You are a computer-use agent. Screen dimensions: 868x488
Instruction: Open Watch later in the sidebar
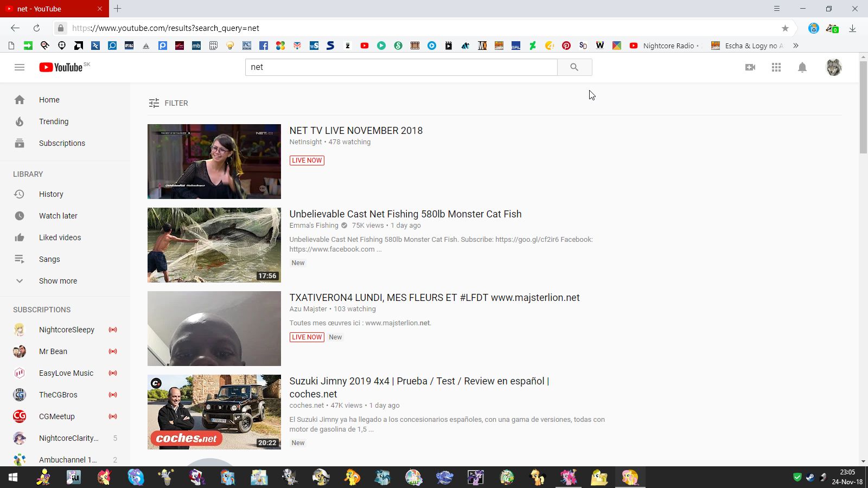click(58, 216)
